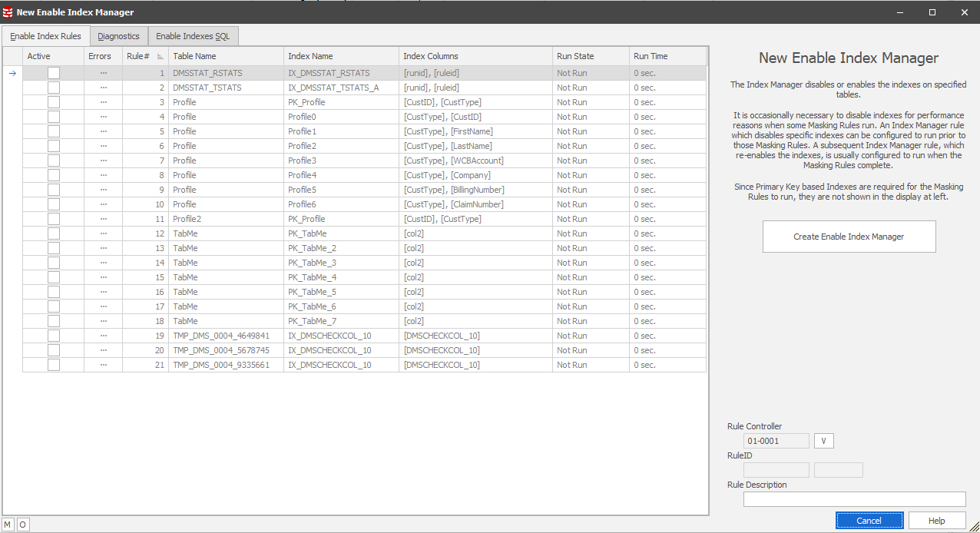Open errors ellipsis for Profile3 row

103,161
